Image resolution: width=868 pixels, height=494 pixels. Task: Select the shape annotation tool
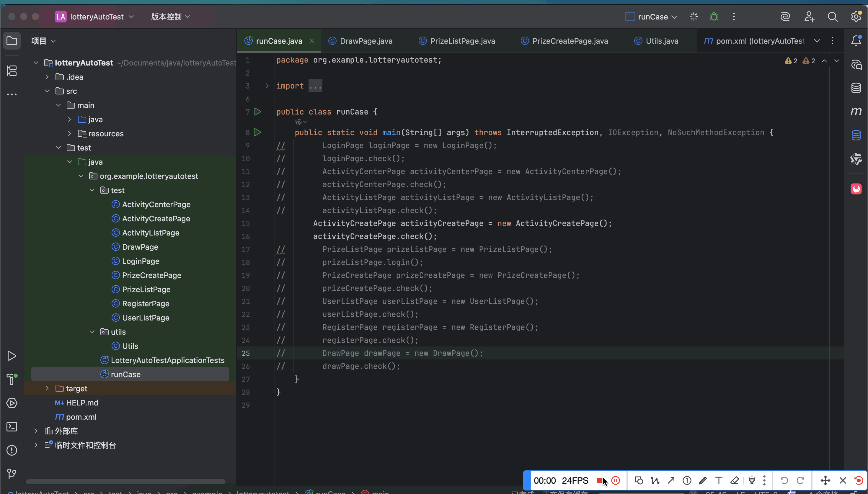(x=639, y=480)
